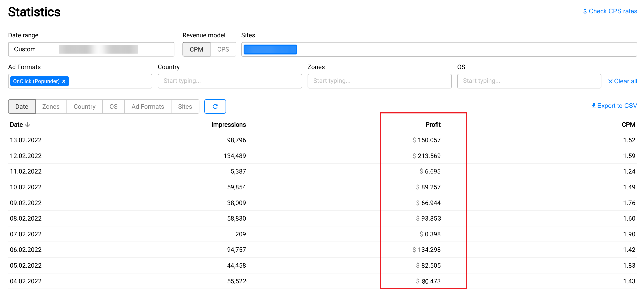Screen dimensions: 644x289
Task: Group statistics by Ad Formats tab
Action: point(148,106)
